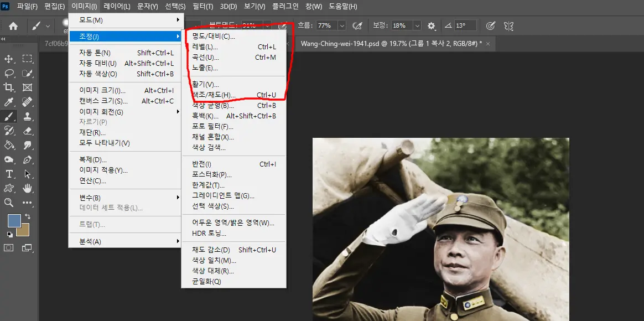
Task: Choose 이미지 크기(I)... menu item
Action: coord(126,90)
